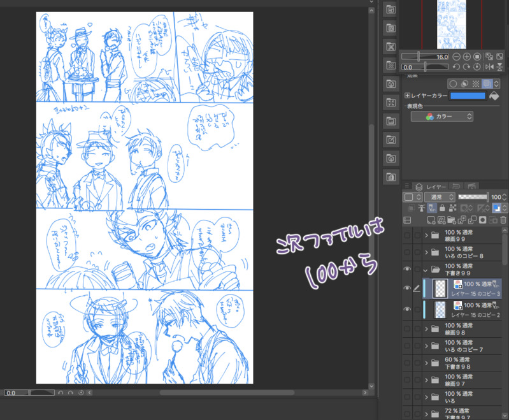Click the Navigator rotation slider
Screen dimensions: 509x420
coord(425,67)
